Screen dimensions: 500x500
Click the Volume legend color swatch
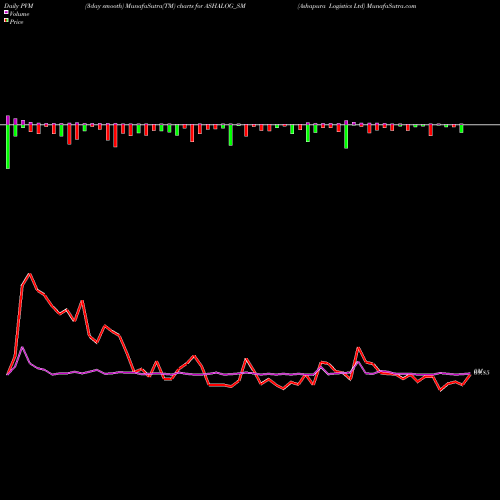[6, 13]
